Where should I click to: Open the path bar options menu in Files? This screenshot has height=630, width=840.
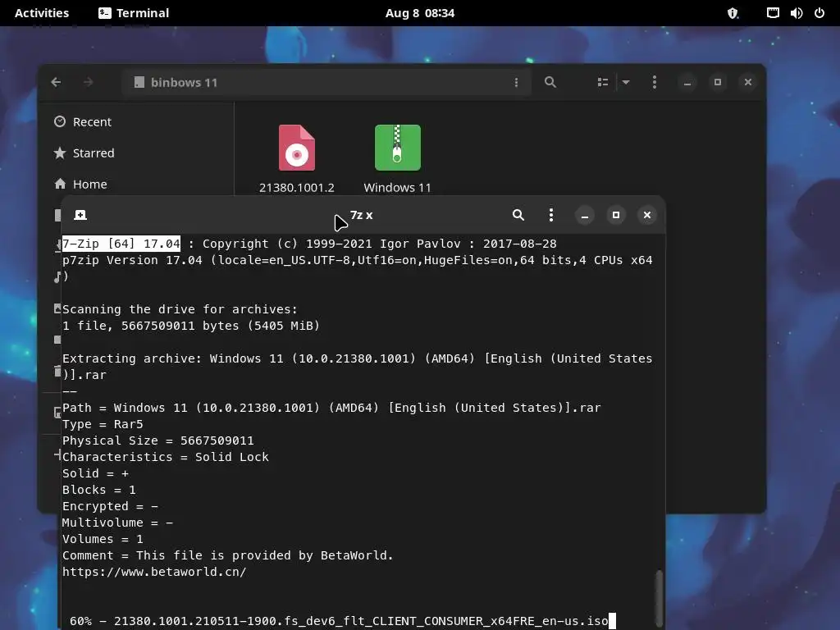[516, 82]
